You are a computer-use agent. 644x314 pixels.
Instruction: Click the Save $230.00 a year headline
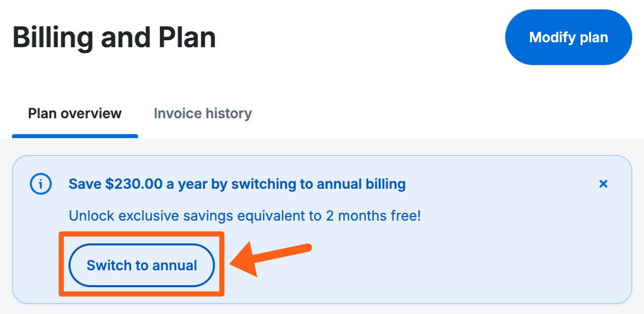tap(237, 184)
